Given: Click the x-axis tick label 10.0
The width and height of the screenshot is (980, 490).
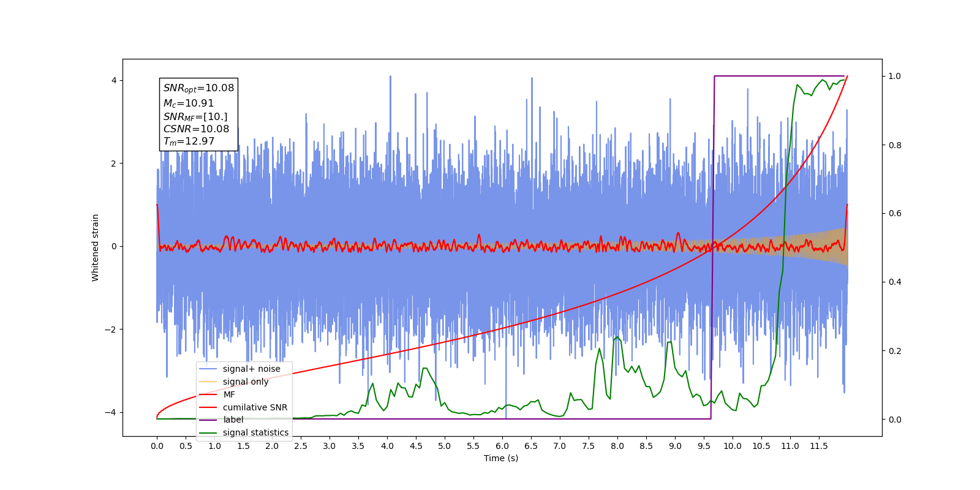Looking at the screenshot, I should click(733, 446).
